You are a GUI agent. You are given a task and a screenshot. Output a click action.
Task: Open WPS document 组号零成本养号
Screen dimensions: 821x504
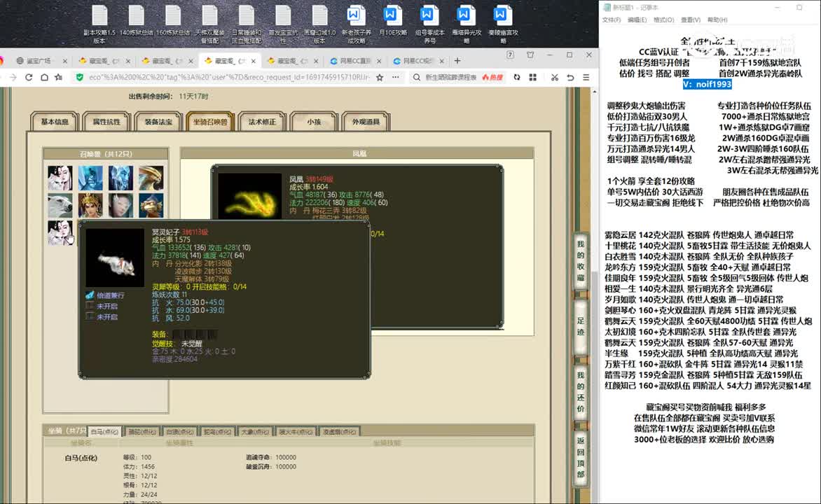(x=429, y=24)
